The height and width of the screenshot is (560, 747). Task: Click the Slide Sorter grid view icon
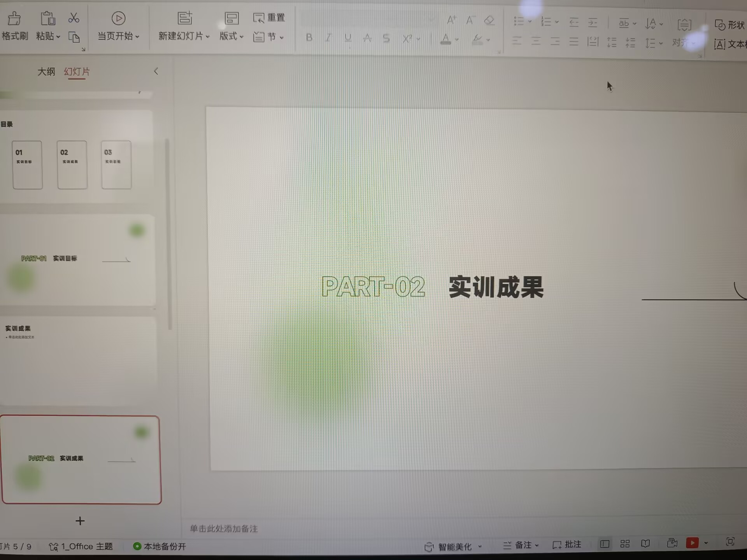(625, 544)
